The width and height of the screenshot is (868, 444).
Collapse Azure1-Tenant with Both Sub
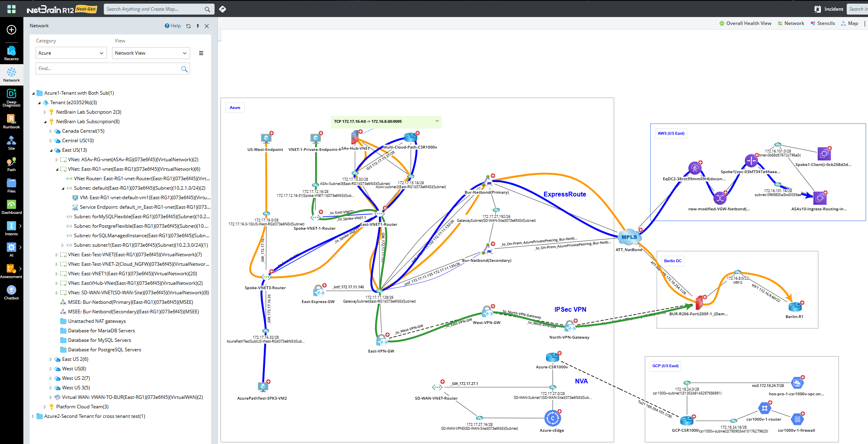[x=33, y=93]
